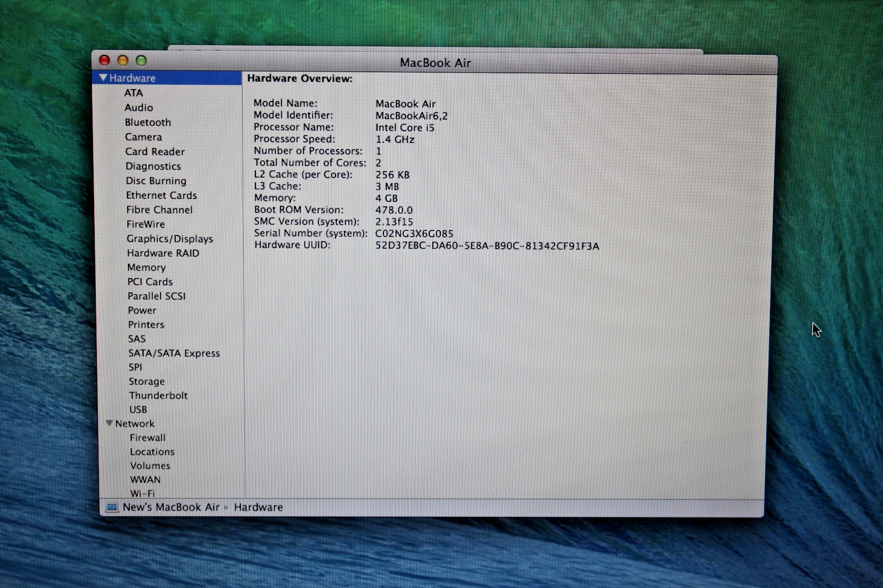Open the FireWire entry
This screenshot has width=883, height=588.
coord(146,224)
